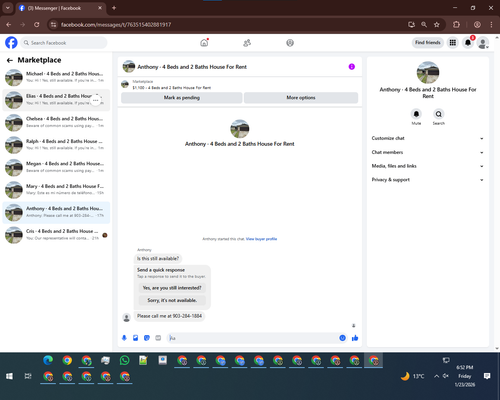Click the 'Please call me' message bubble
The image size is (500, 400).
click(x=169, y=316)
